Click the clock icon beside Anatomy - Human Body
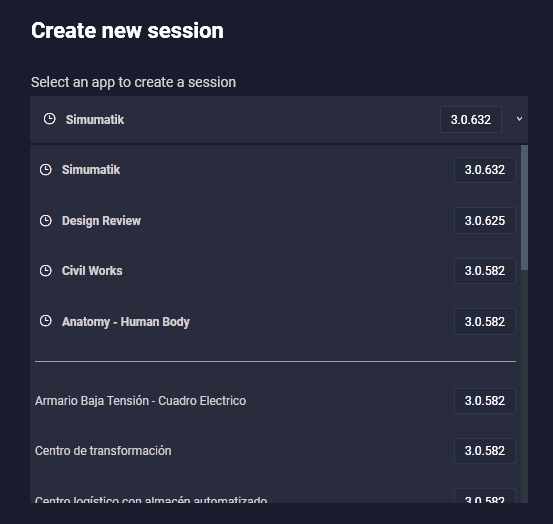 [45, 321]
